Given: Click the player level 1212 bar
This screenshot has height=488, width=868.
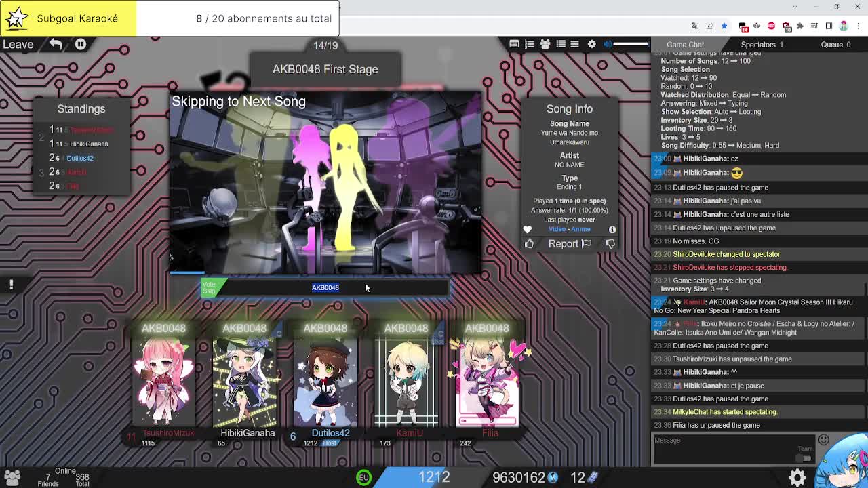Looking at the screenshot, I should 434,477.
